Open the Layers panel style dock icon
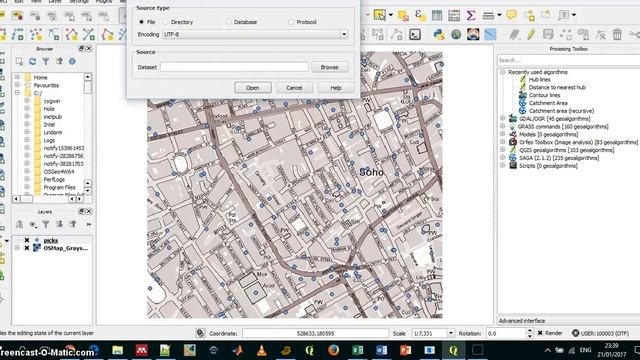Image resolution: width=640 pixels, height=360 pixels. (x=19, y=224)
